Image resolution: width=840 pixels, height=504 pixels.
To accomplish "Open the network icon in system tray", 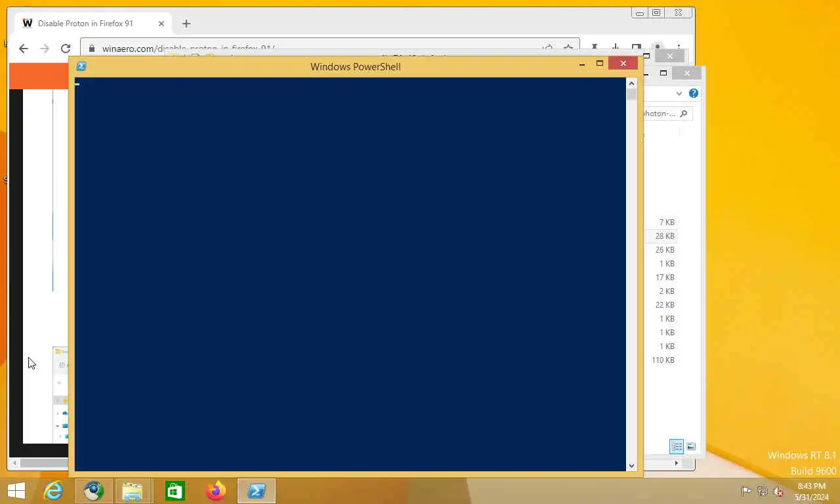I will tap(763, 491).
